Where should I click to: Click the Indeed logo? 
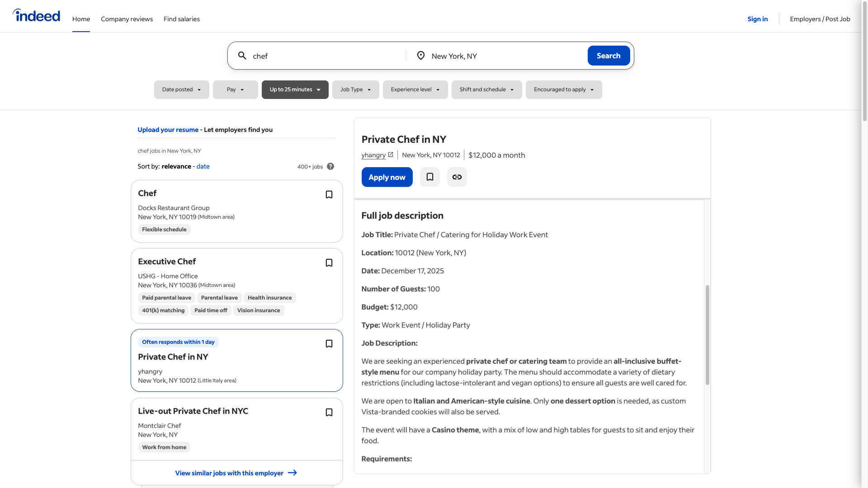click(x=36, y=16)
